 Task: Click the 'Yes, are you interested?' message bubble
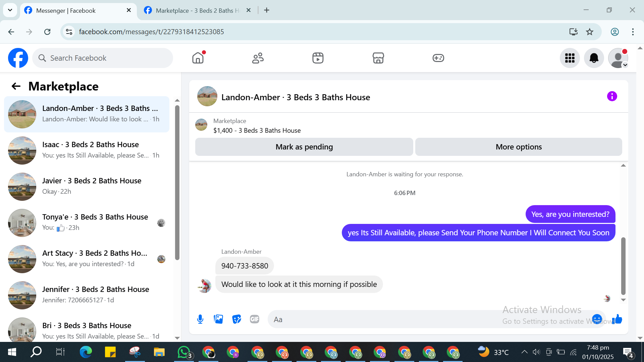(x=570, y=214)
